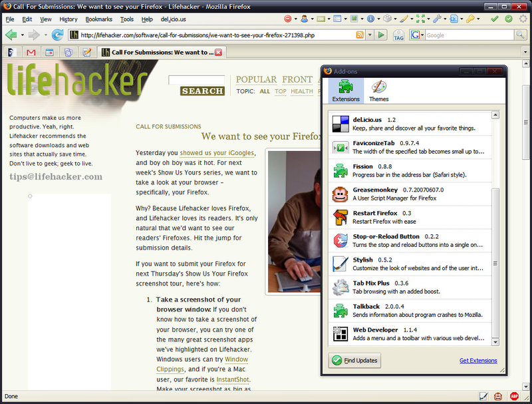Toggle Adblock Plus from the status bar
The height and width of the screenshot is (404, 532).
pos(514,396)
